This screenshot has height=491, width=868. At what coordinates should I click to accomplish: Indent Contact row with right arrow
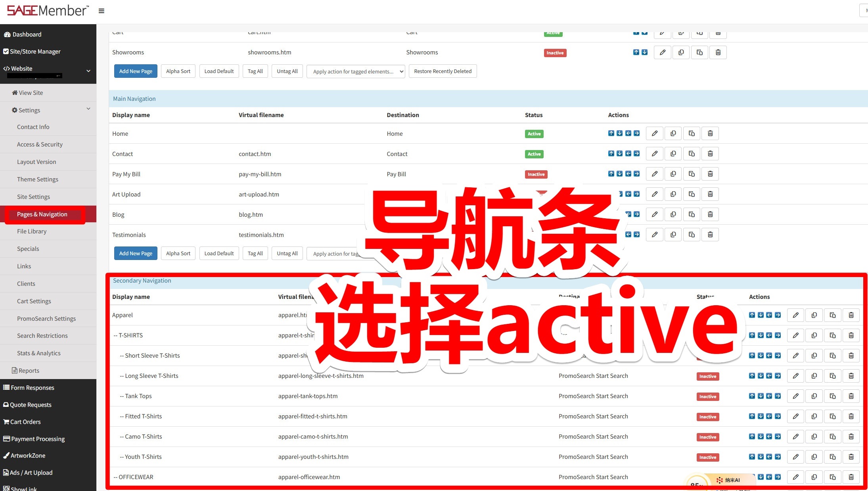636,154
